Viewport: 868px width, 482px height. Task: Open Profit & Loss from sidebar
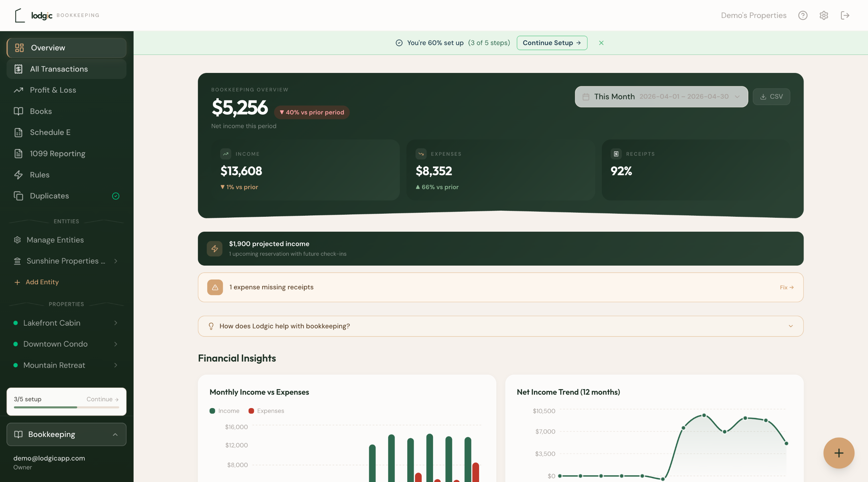click(x=53, y=90)
